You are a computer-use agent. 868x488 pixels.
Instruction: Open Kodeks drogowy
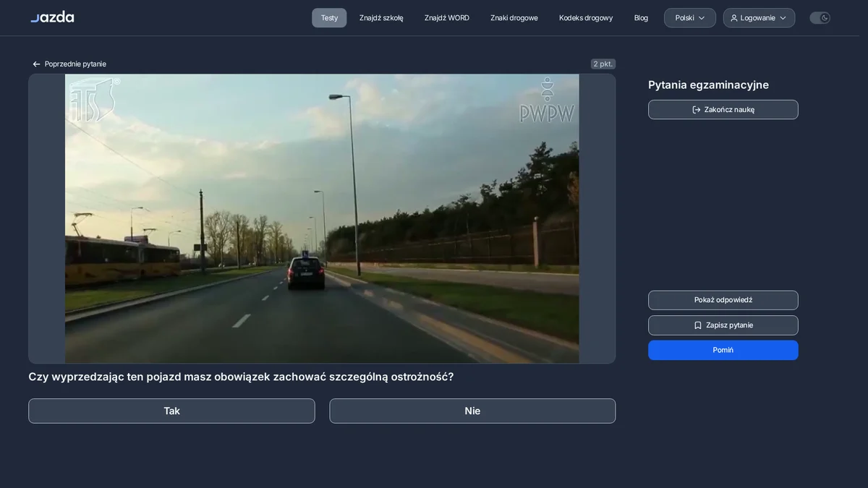tap(586, 18)
